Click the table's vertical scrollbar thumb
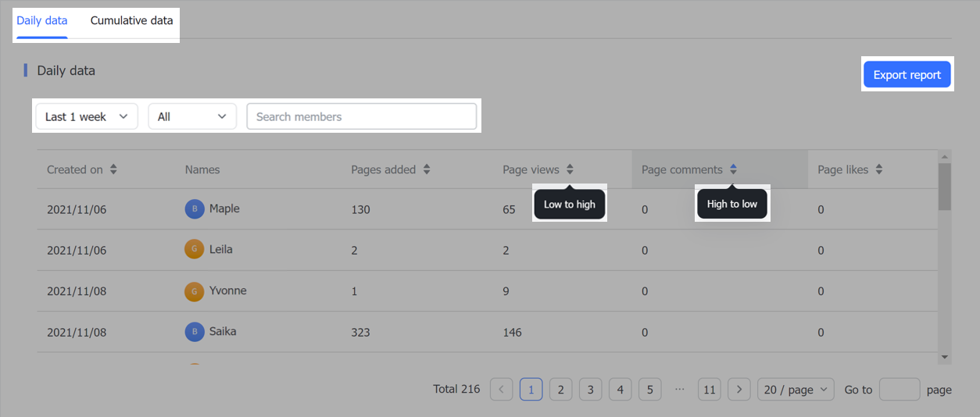Screen dimensions: 980x417 (x=945, y=186)
